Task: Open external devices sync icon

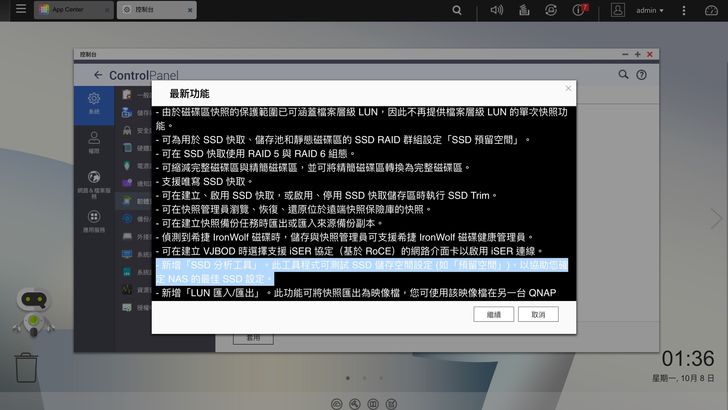Action: 551,10
